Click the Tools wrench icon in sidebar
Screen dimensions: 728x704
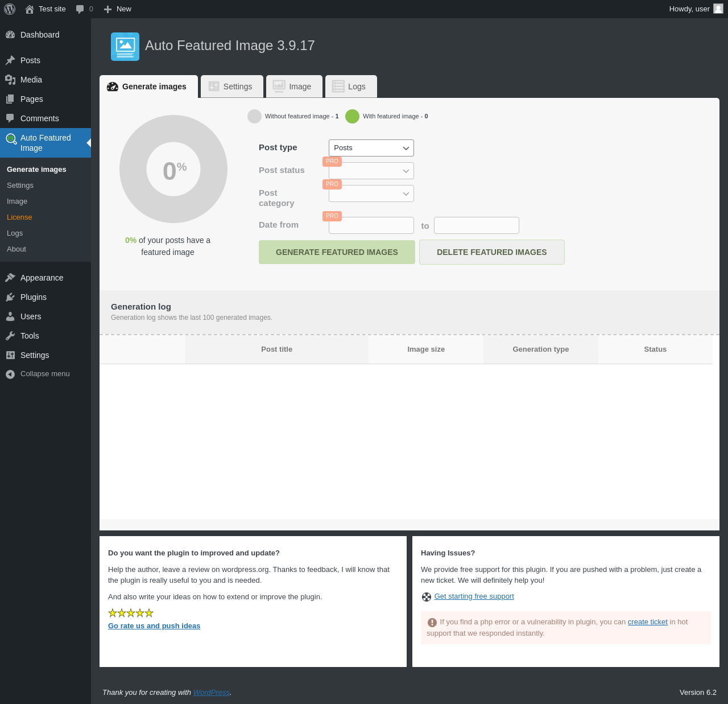[x=10, y=336]
